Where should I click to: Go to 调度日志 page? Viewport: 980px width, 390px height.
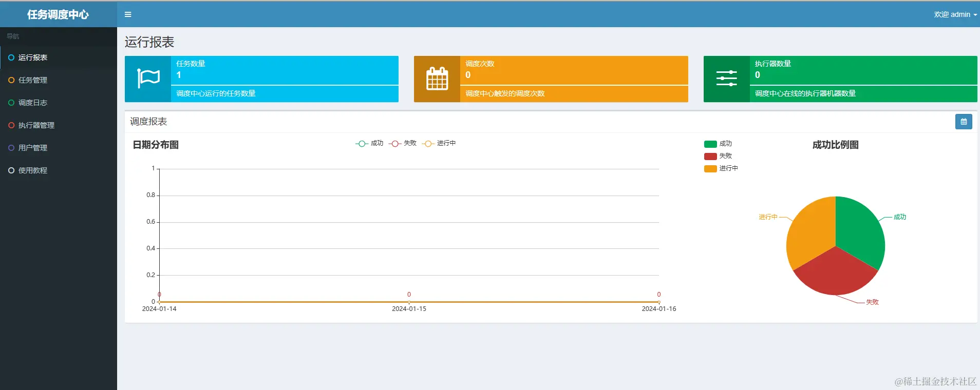tap(59, 103)
